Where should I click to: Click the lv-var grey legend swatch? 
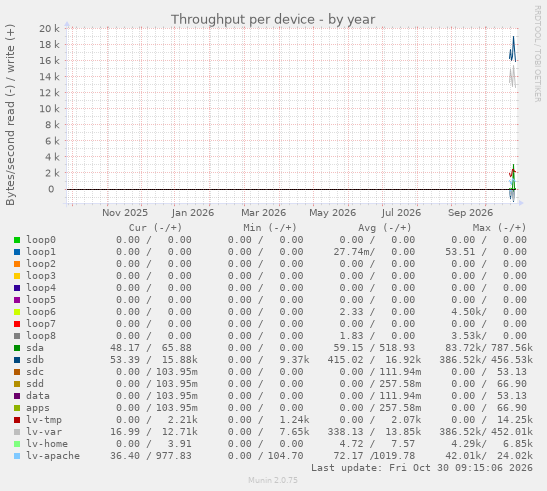(17, 432)
